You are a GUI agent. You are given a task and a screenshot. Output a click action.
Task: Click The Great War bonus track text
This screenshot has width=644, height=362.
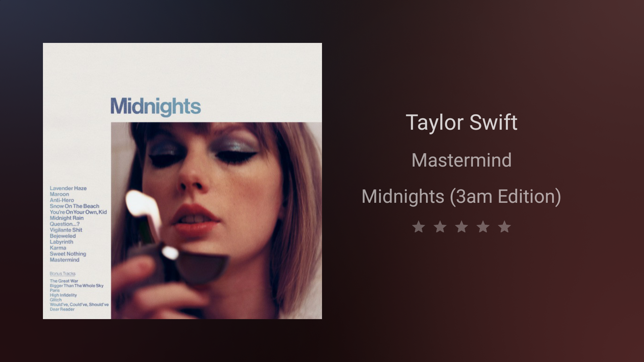64,281
